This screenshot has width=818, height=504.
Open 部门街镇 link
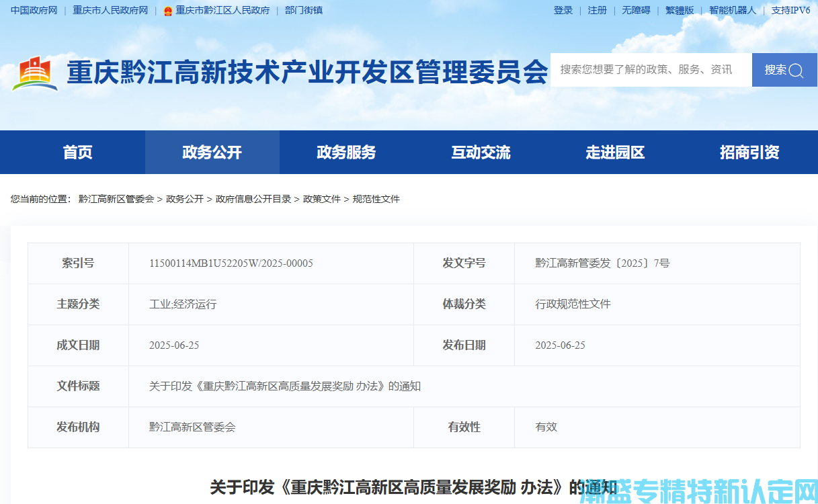(304, 10)
